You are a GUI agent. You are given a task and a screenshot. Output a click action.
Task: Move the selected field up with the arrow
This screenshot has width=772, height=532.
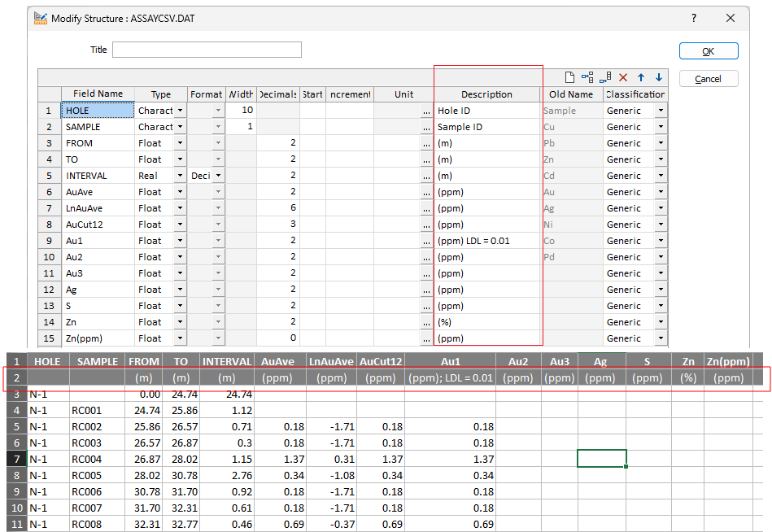tap(641, 77)
